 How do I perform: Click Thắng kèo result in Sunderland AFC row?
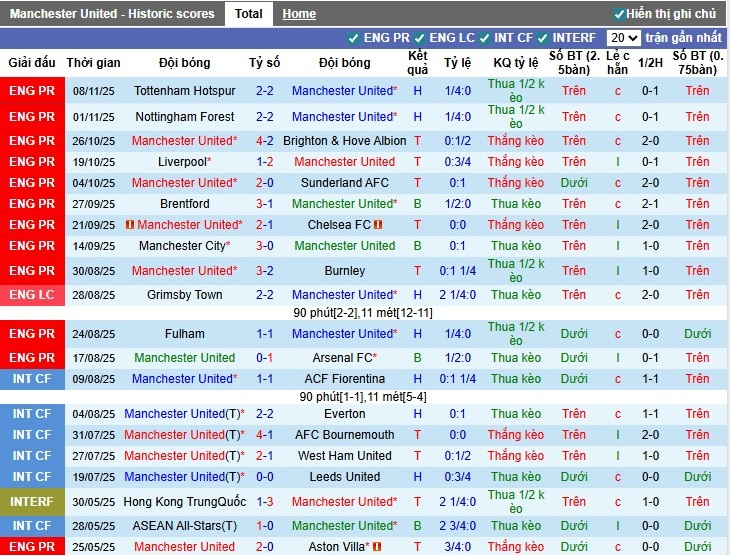tap(516, 183)
